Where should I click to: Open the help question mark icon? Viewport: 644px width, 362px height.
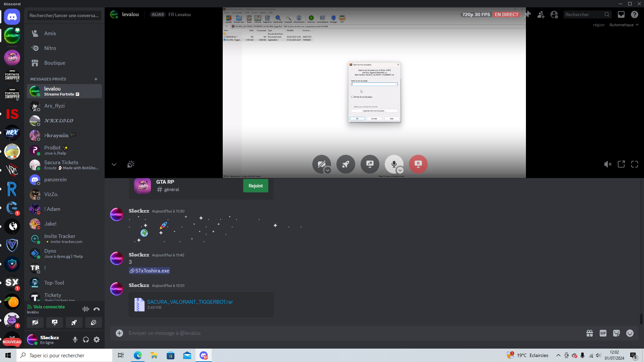pos(635,14)
